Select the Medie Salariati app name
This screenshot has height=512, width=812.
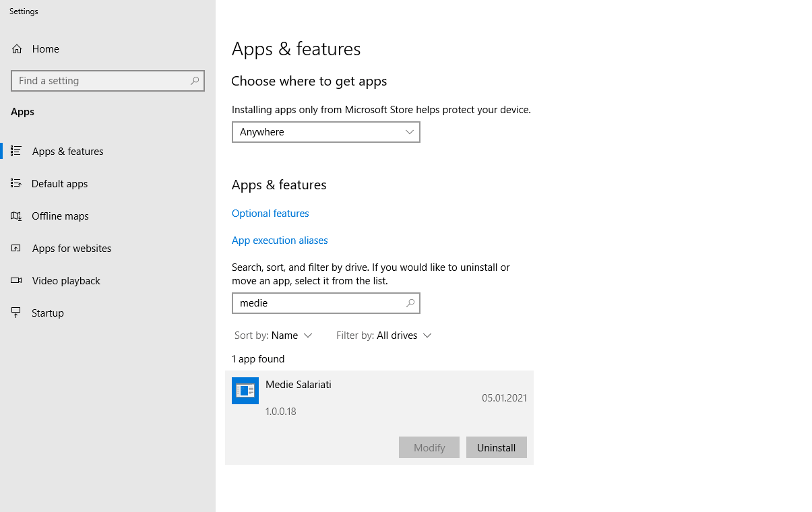click(x=299, y=385)
